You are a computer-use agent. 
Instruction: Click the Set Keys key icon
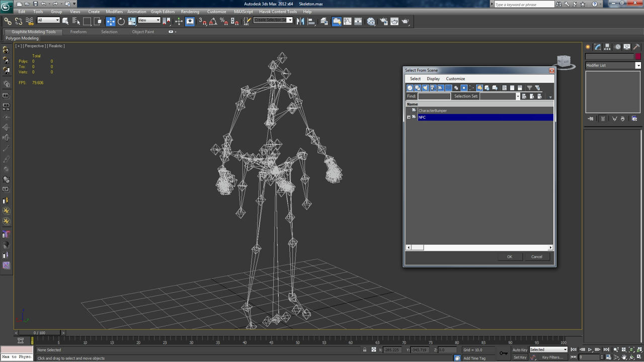point(503,353)
